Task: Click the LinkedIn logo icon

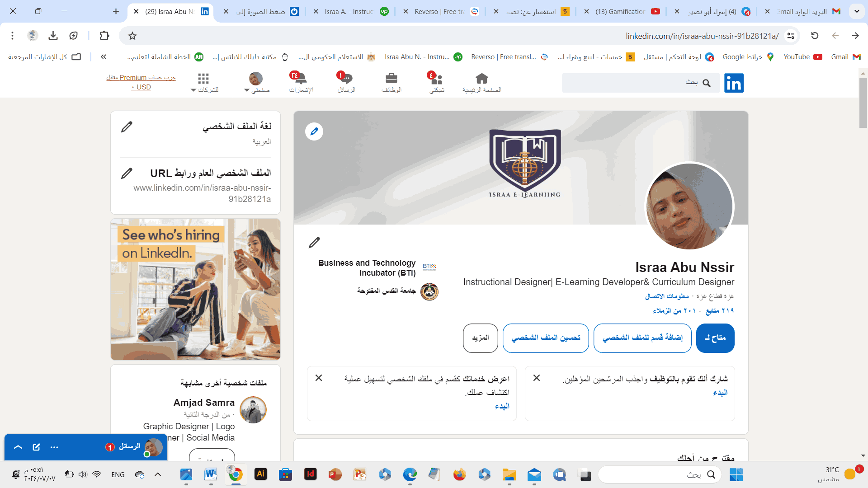Action: (733, 83)
